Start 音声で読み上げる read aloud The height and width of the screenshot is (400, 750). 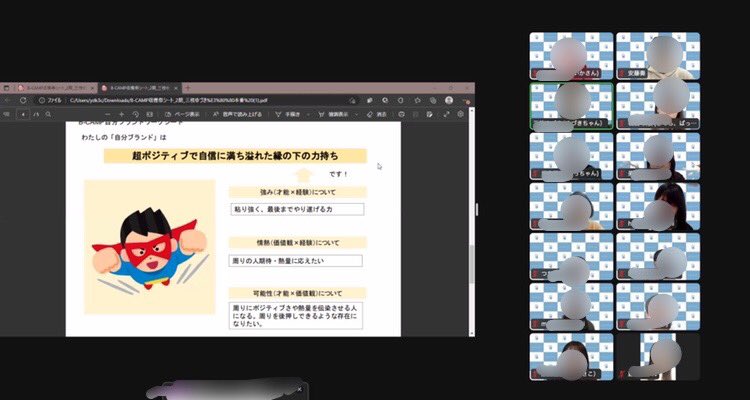[238, 114]
